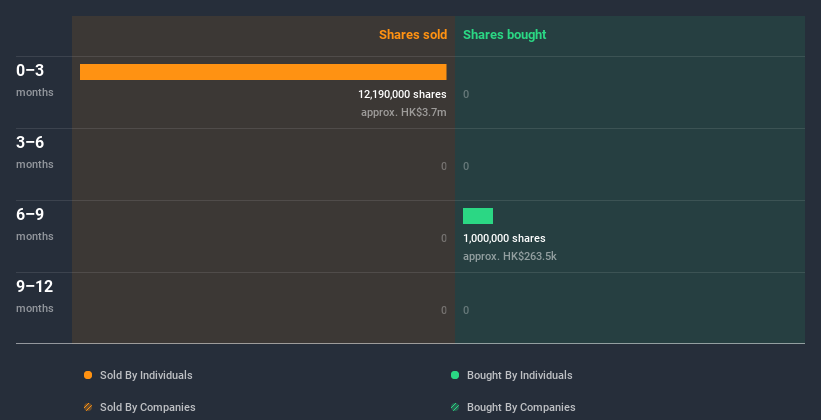Click the 1,000,000 shares value
Screen dimensions: 821x420
[504, 238]
